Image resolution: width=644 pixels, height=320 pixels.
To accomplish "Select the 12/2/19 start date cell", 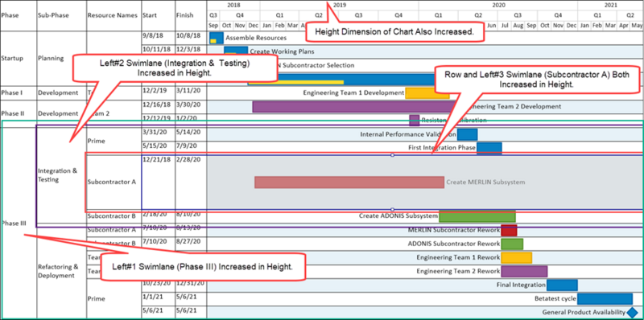I will click(158, 92).
